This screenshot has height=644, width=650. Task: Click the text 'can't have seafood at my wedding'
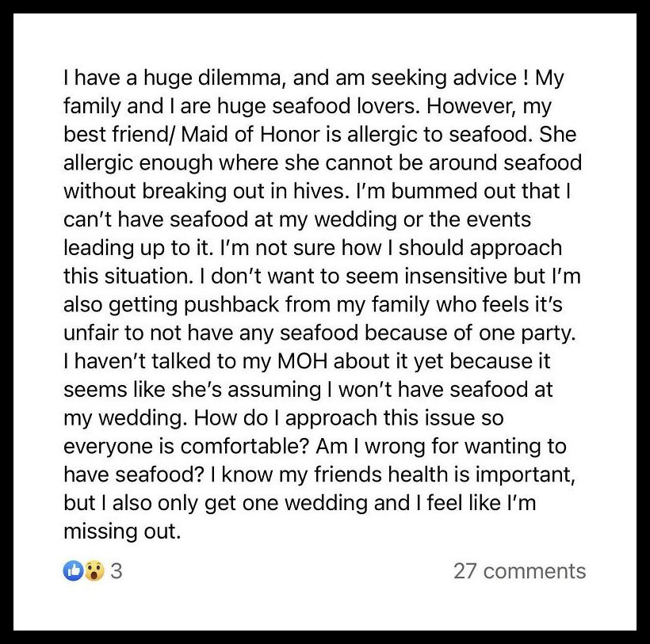pos(230,219)
